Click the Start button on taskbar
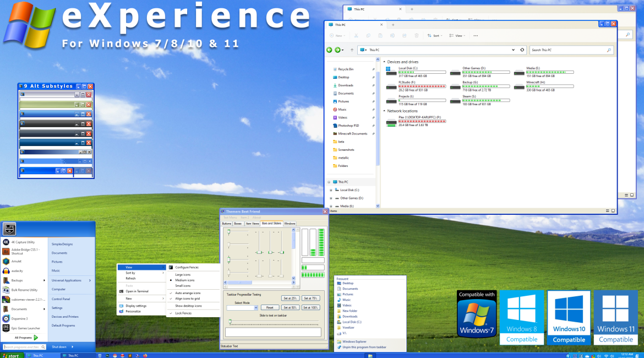The height and width of the screenshot is (358, 644). [12, 355]
